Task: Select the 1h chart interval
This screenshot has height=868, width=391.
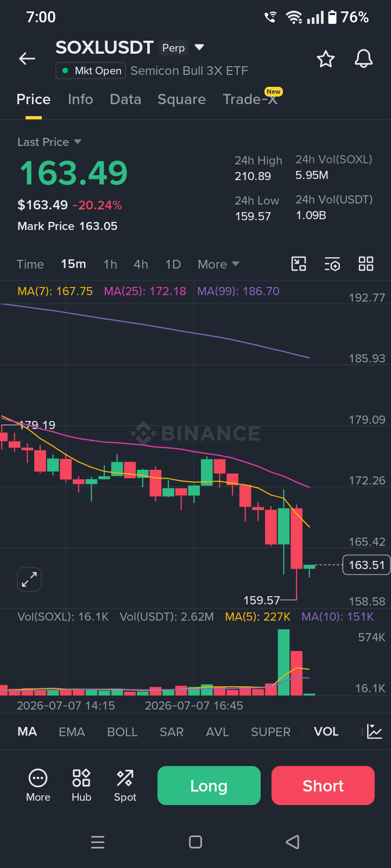Action: point(110,264)
